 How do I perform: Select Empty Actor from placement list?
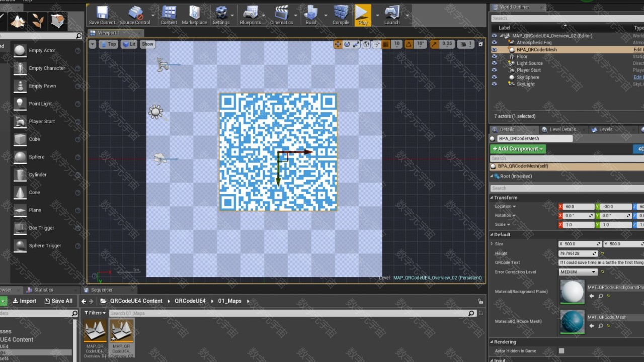[42, 50]
